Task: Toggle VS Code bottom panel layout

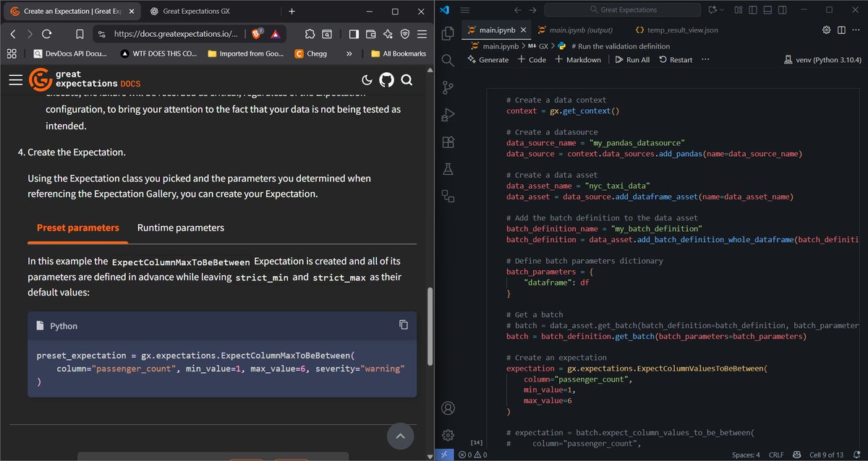Action: (767, 10)
